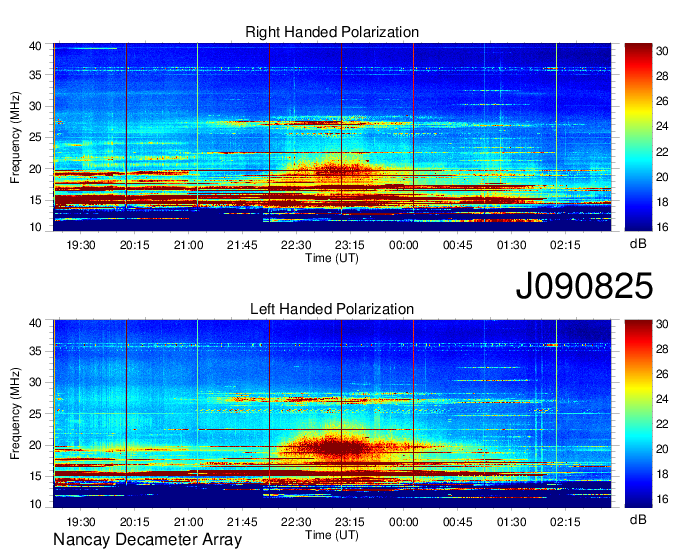Click the 'Nancay Decameter Array' caption
This screenshot has height=552, width=680.
(147, 540)
